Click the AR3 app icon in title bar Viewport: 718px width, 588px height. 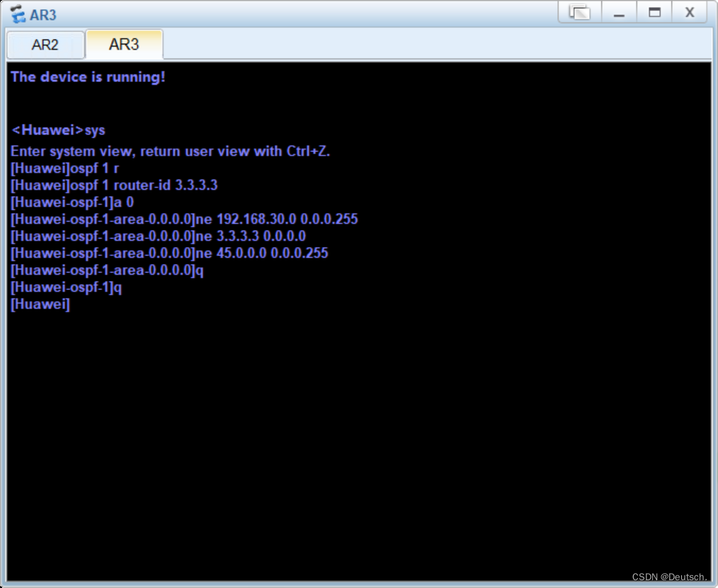(x=18, y=14)
